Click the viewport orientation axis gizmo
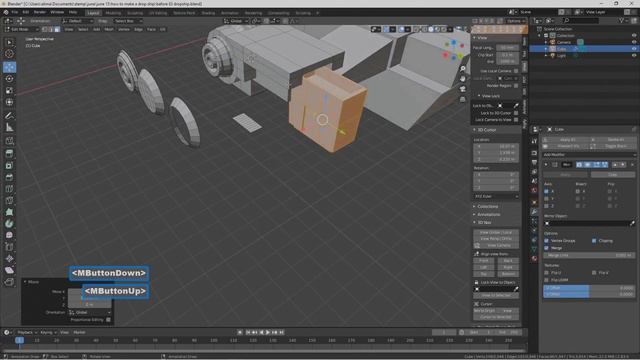Viewport: 640px width, 360px height. [x=453, y=50]
